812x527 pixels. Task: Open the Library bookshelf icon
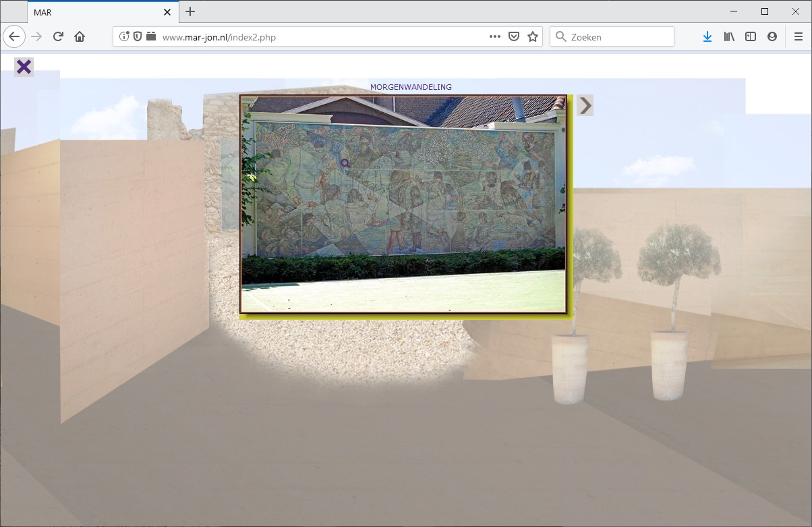tap(729, 36)
